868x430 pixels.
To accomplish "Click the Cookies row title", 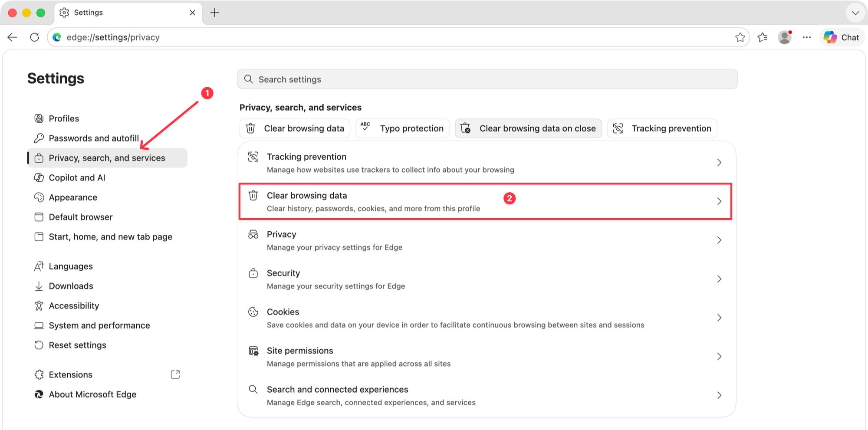I will pos(283,312).
